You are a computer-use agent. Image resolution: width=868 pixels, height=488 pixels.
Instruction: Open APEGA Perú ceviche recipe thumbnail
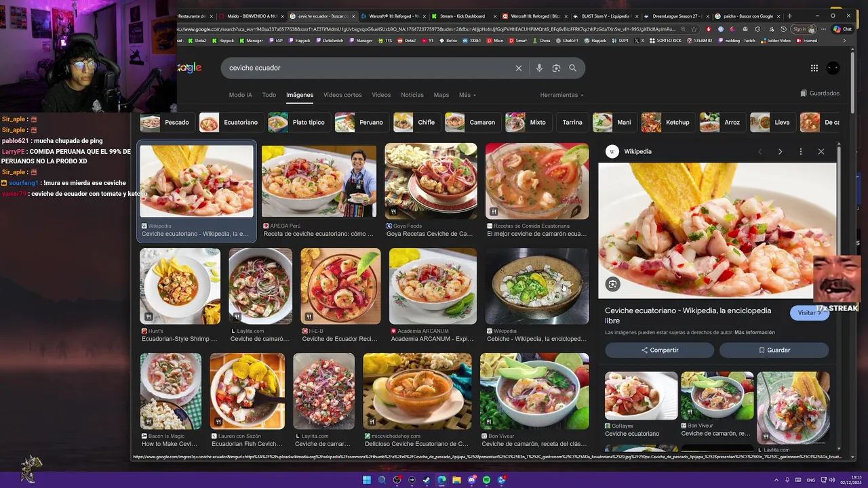319,181
